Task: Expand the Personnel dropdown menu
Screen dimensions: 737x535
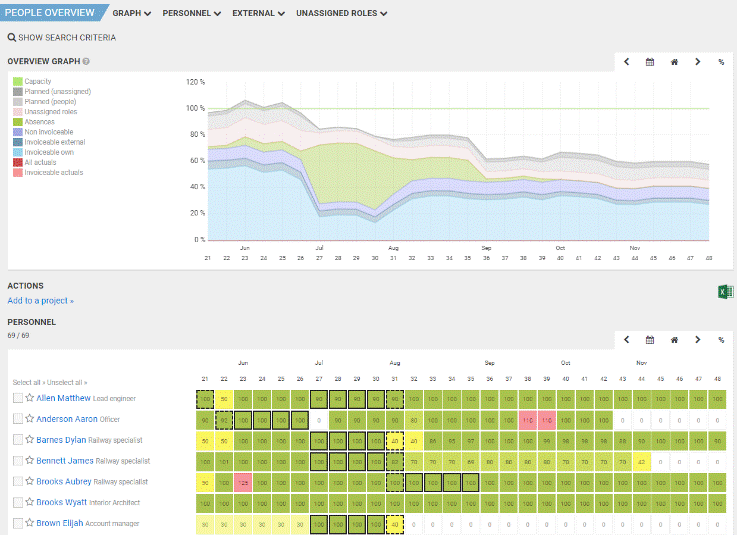Action: (192, 13)
